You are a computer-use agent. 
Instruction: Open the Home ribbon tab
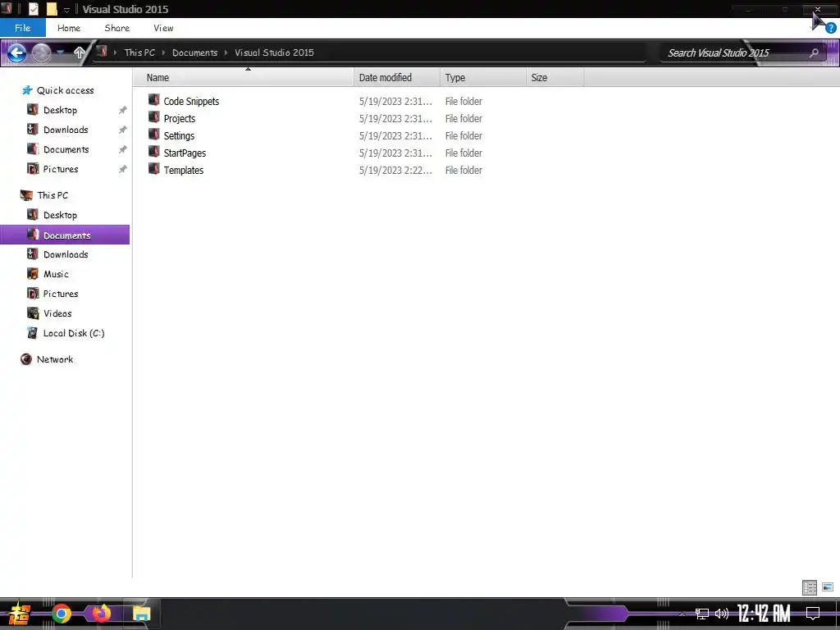pos(69,28)
